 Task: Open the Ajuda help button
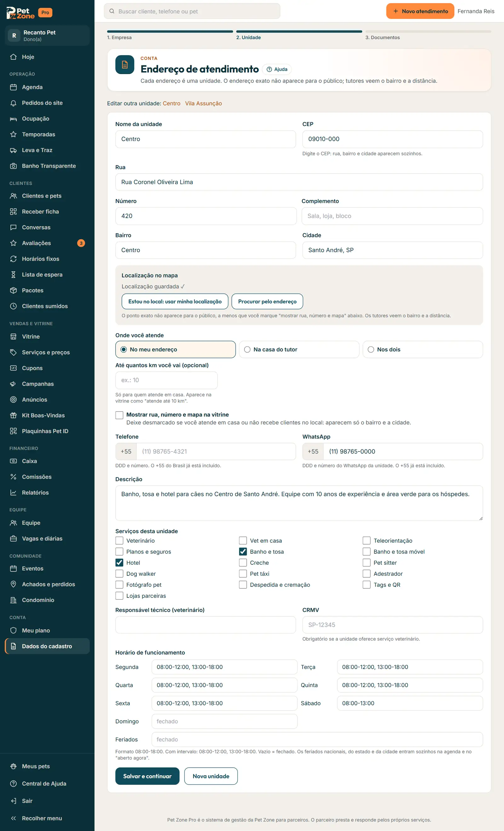277,69
